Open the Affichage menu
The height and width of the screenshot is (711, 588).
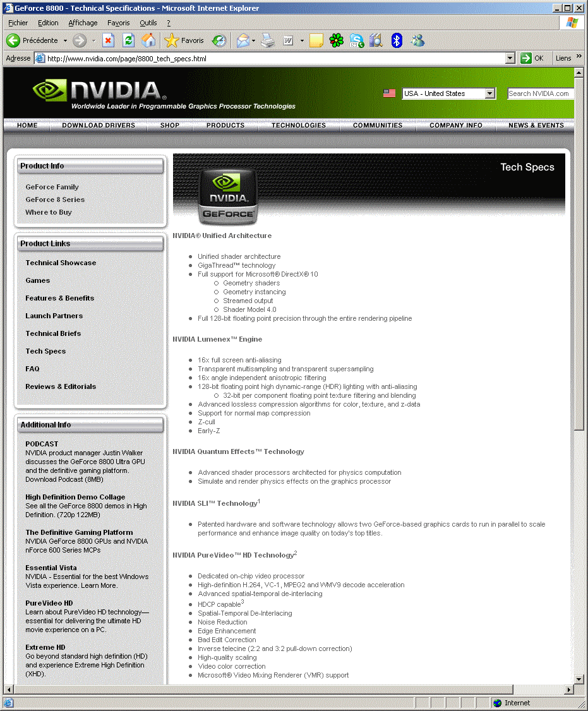83,23
